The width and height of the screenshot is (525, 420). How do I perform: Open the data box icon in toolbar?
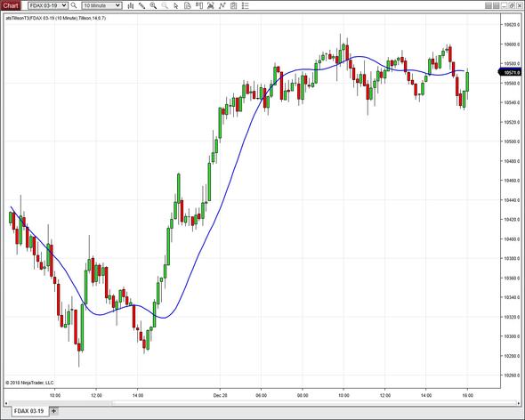188,5
